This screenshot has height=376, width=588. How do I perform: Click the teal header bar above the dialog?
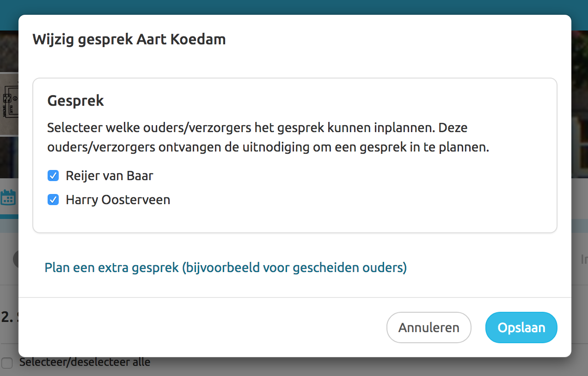pos(294,7)
